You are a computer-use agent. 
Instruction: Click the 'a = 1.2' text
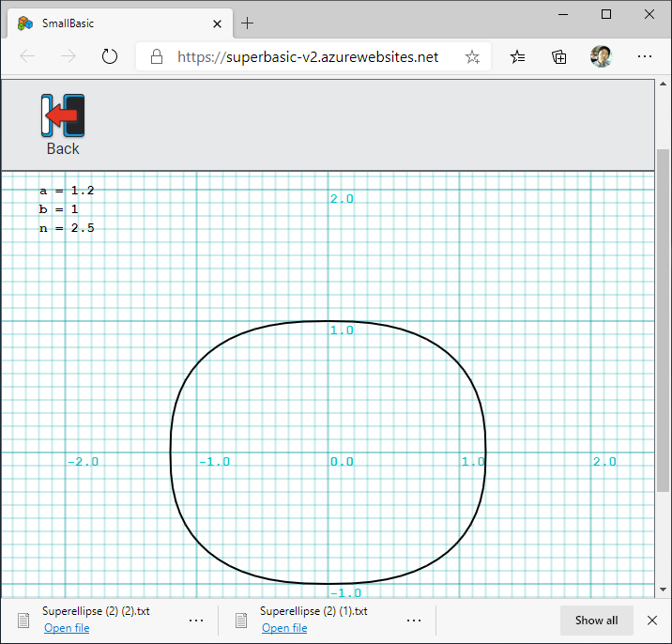point(67,191)
